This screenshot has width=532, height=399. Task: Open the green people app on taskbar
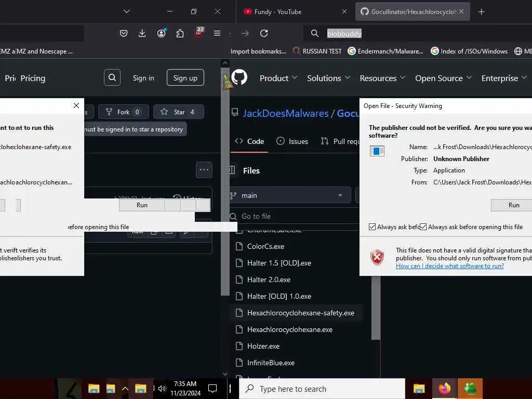pos(470,389)
